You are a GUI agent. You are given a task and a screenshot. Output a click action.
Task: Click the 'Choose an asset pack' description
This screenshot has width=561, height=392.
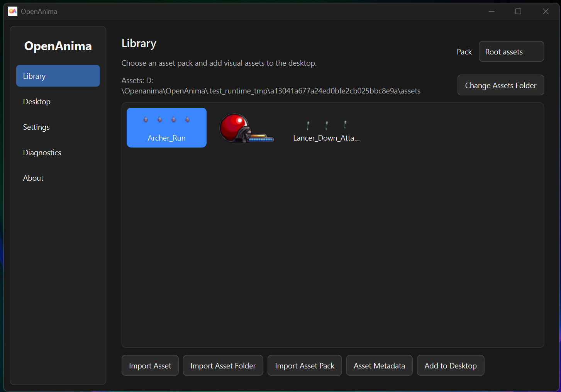(219, 63)
